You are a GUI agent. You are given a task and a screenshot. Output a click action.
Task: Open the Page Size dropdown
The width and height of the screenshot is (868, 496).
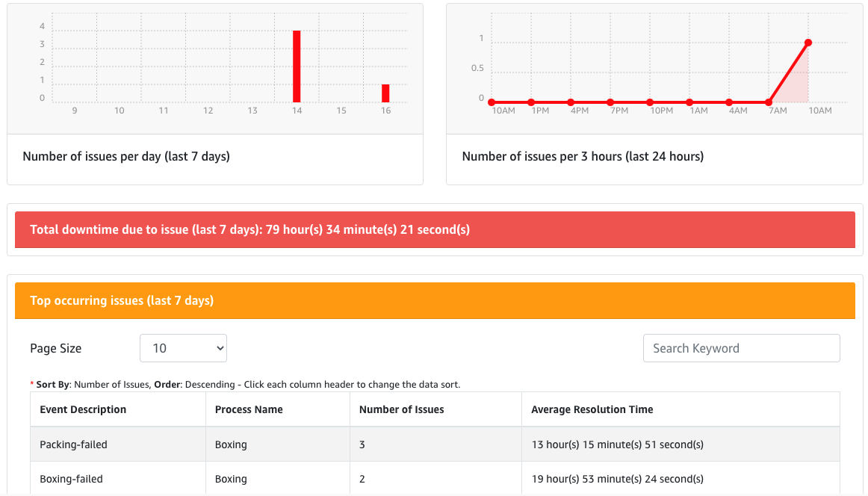click(x=183, y=347)
